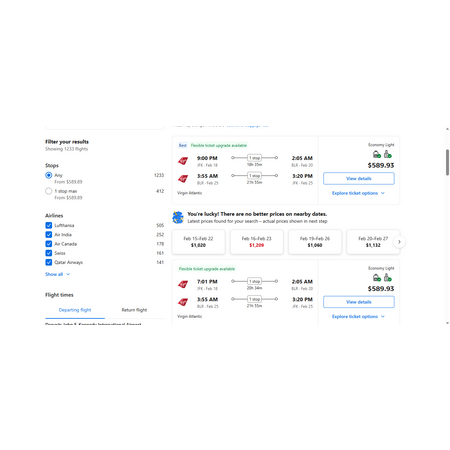Image resolution: width=450 pixels, height=450 pixels.
Task: Click the carry-on bag icon on second flight card
Action: (x=388, y=278)
